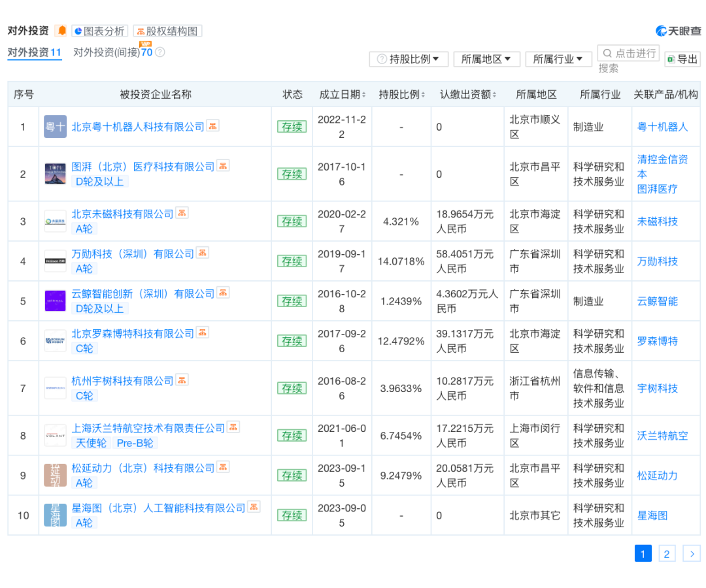
Task: Open the 所属行业 industry filter dropdown
Action: tap(558, 59)
